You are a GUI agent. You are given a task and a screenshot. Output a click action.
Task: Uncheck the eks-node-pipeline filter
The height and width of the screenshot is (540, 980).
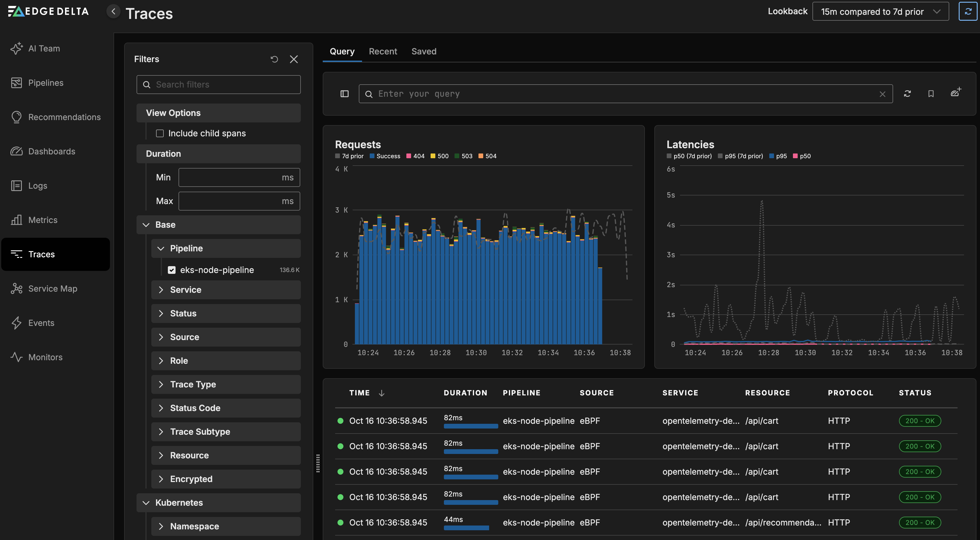click(x=172, y=270)
